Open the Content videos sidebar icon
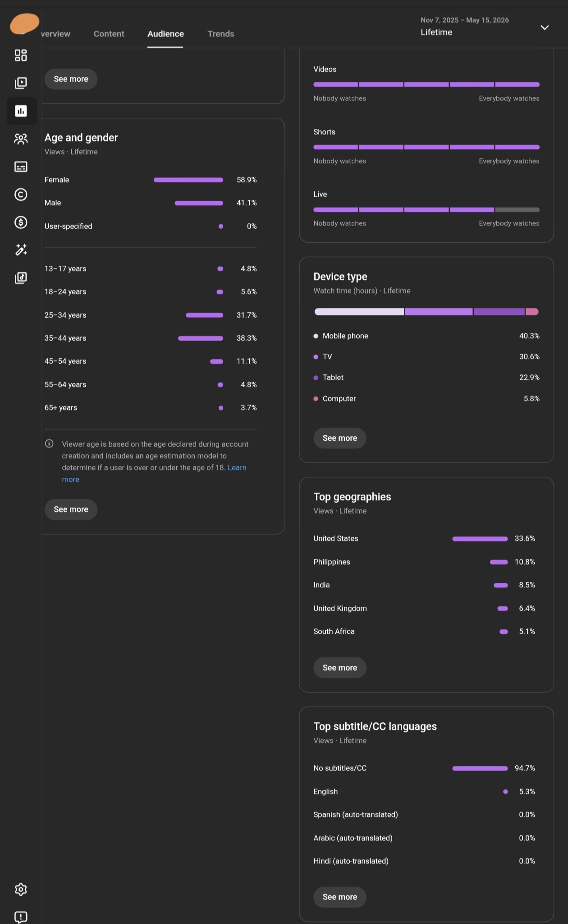 (x=21, y=83)
